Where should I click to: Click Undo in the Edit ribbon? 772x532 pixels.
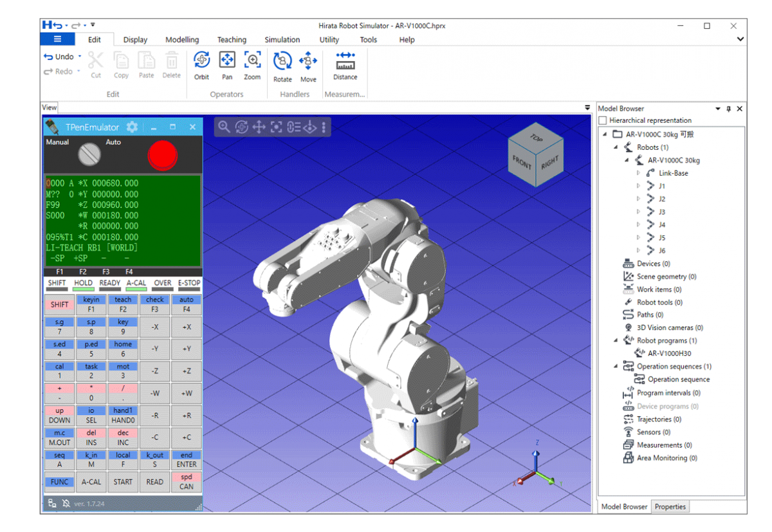[59, 57]
